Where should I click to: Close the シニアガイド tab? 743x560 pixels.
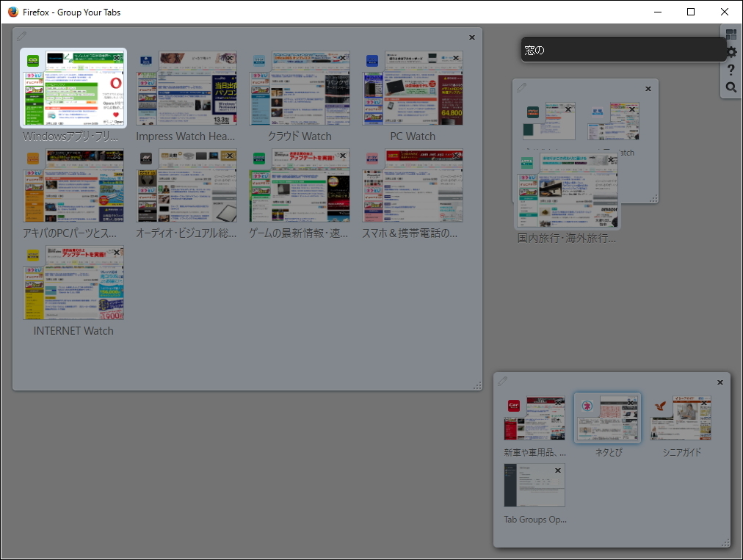tap(705, 403)
